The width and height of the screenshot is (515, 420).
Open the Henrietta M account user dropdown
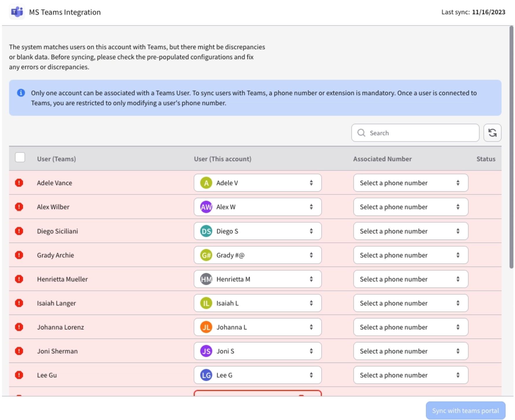click(x=257, y=279)
